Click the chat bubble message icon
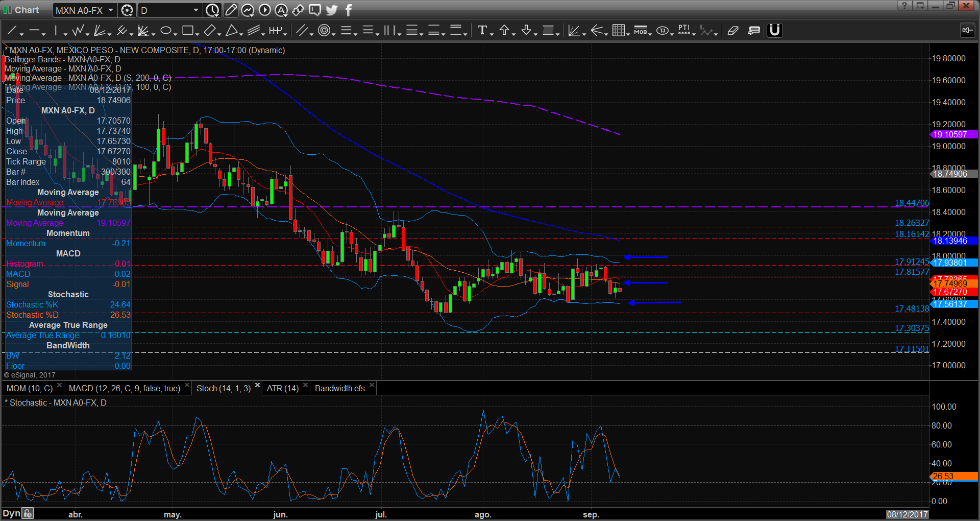980x521 pixels. (x=315, y=10)
